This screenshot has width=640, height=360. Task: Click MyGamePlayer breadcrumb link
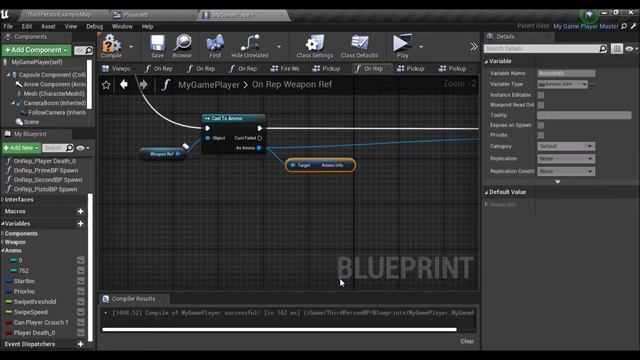(x=209, y=85)
